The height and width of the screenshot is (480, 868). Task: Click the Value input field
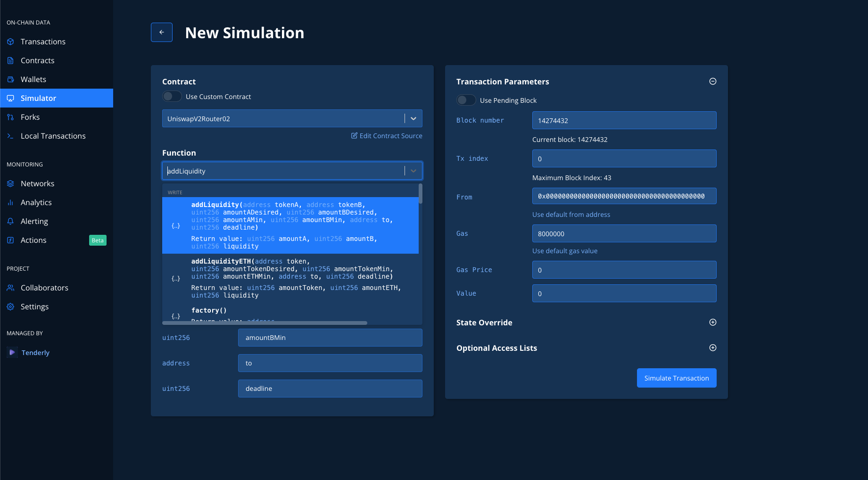pos(624,293)
